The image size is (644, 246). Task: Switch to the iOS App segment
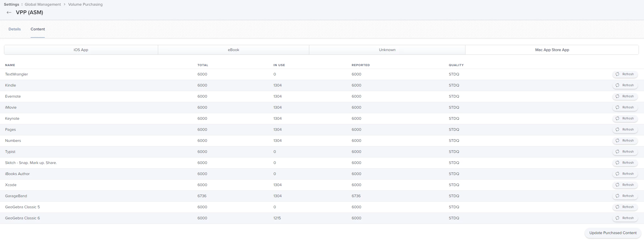click(81, 50)
